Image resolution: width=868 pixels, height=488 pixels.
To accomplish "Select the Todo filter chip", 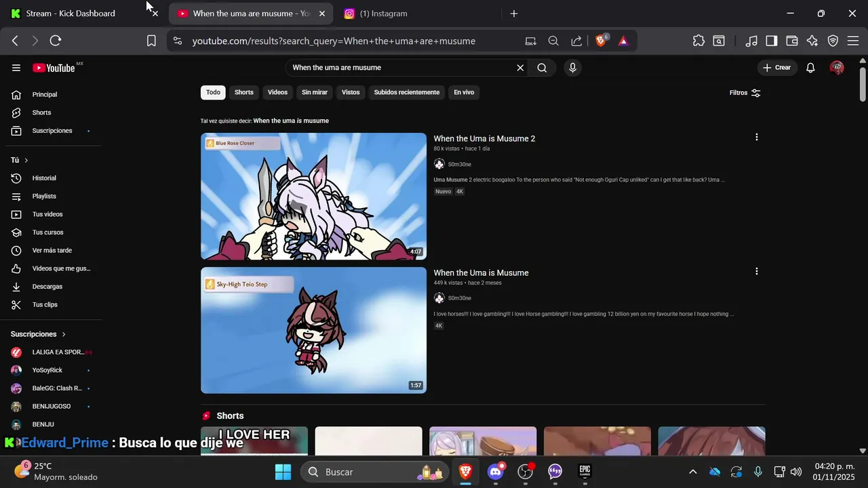I will coord(213,92).
